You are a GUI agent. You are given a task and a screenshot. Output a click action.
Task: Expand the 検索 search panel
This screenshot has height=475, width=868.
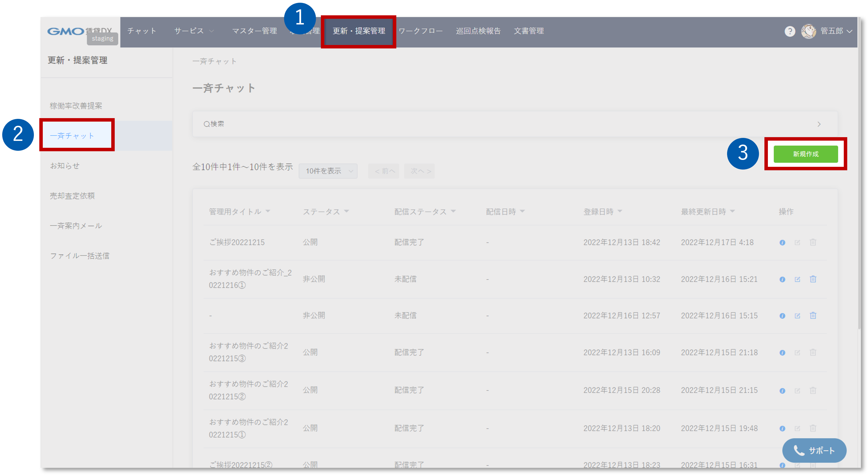[x=514, y=124]
